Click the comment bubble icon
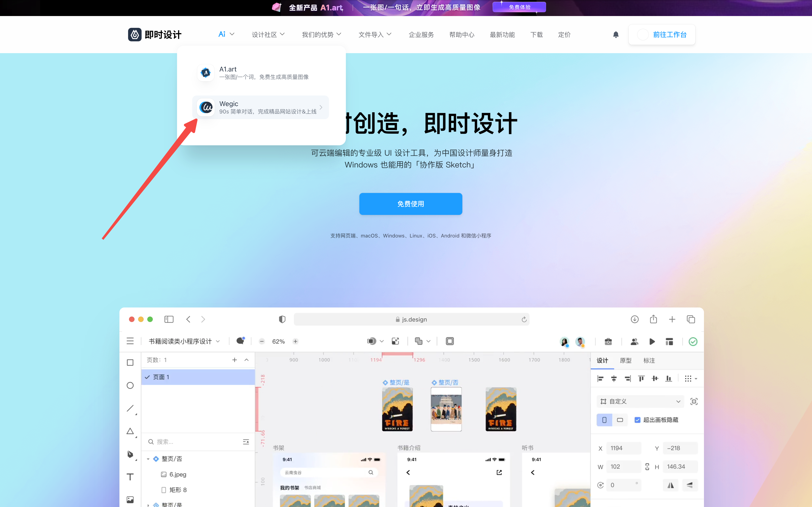 (x=240, y=341)
